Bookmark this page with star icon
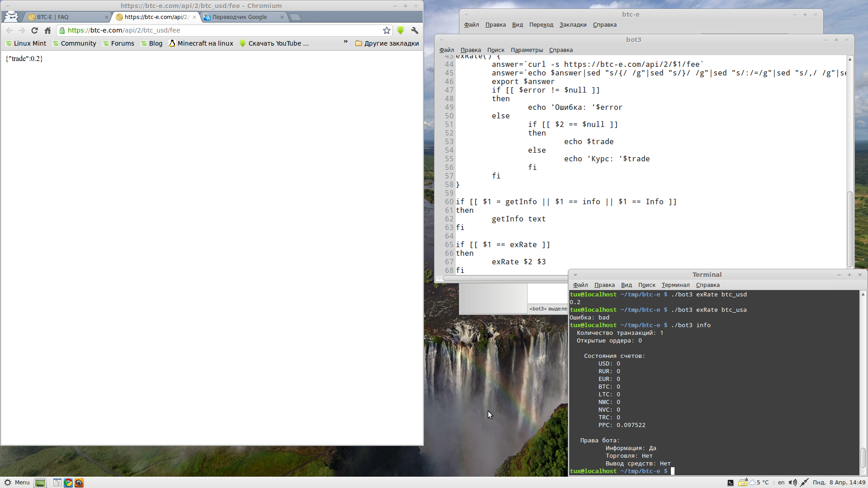 [387, 30]
